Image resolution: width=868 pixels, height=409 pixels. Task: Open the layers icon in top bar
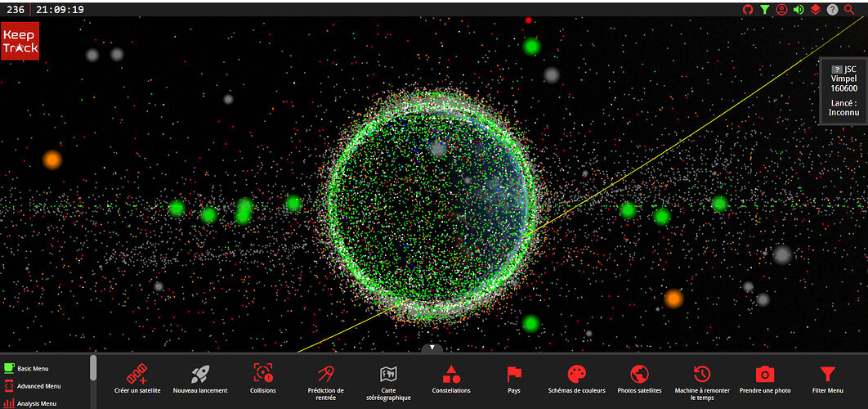[815, 10]
